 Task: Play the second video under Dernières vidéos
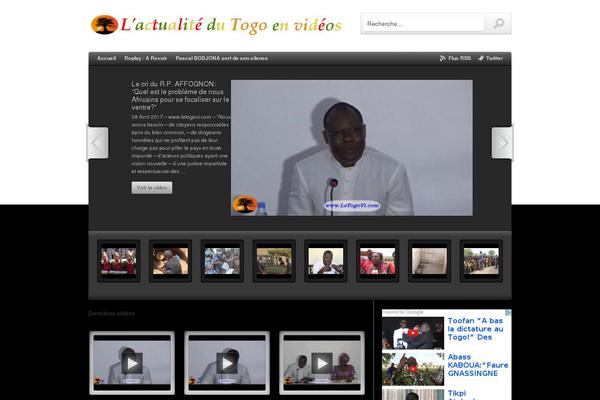click(x=227, y=363)
